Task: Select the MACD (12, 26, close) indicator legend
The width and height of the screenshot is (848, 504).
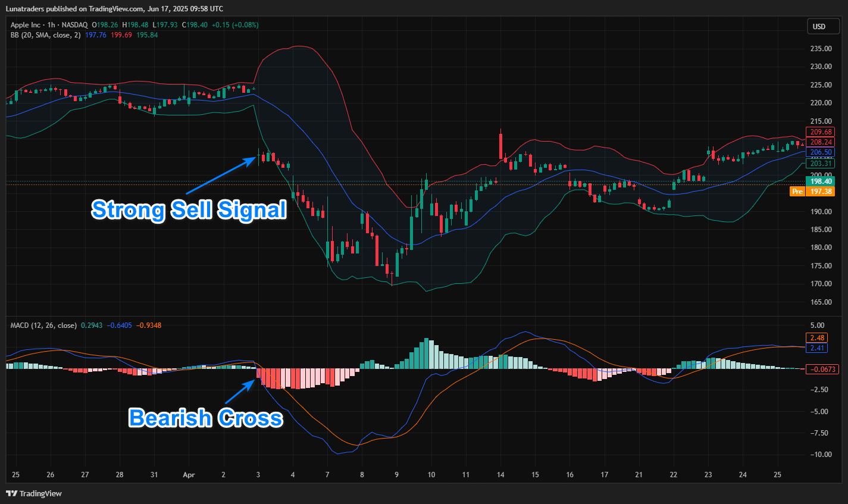Action: pos(43,325)
